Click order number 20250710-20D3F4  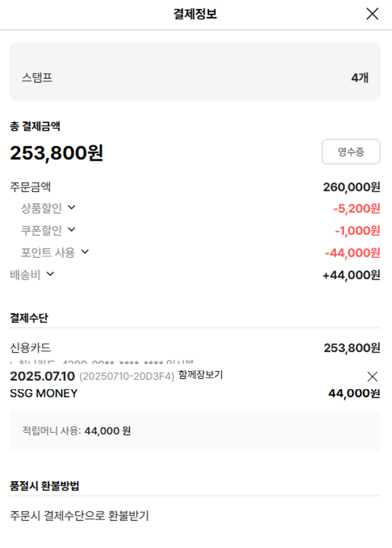coord(126,376)
